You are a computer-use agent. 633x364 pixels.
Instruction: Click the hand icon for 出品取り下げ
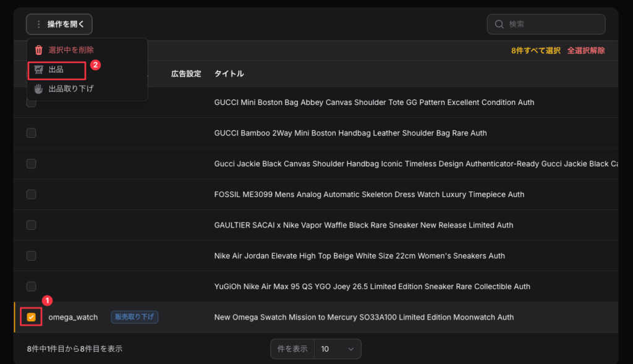[38, 88]
